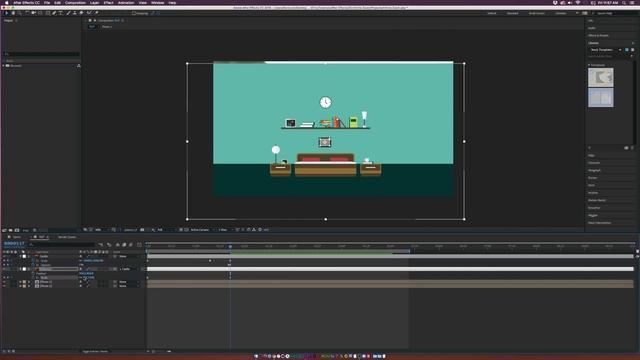The height and width of the screenshot is (360, 640).
Task: Select the Pan Behind anchor tool
Action: 40,13
